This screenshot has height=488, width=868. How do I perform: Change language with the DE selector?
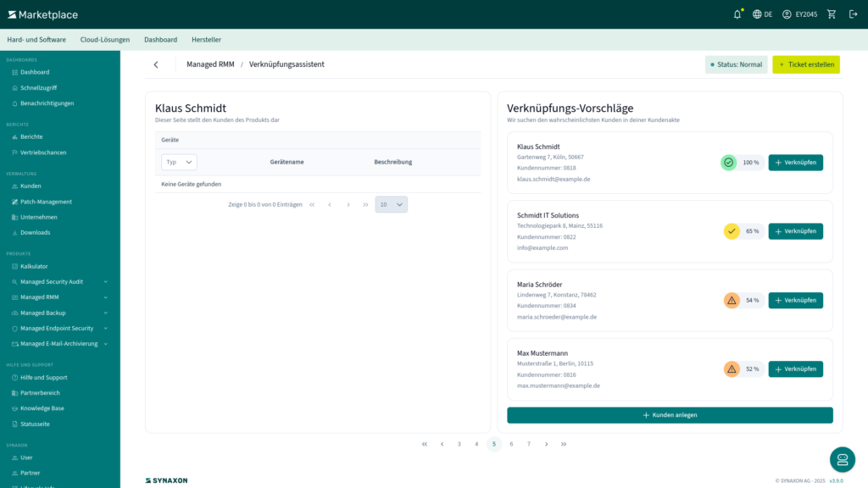click(762, 14)
